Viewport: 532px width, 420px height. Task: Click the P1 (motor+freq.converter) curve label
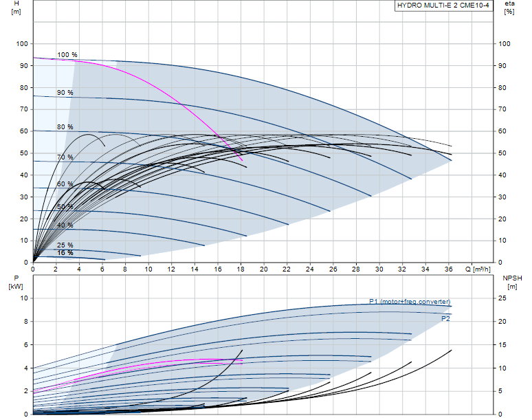[410, 301]
